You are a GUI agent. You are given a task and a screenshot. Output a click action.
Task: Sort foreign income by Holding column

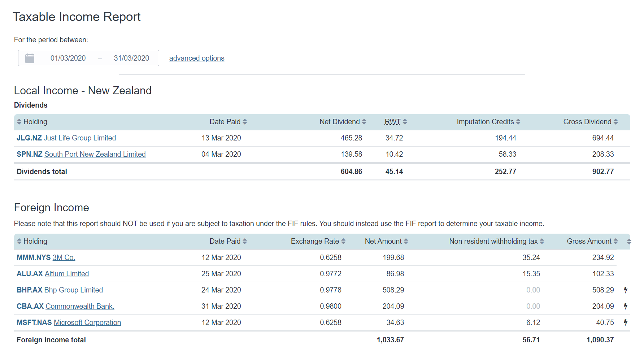[32, 241]
